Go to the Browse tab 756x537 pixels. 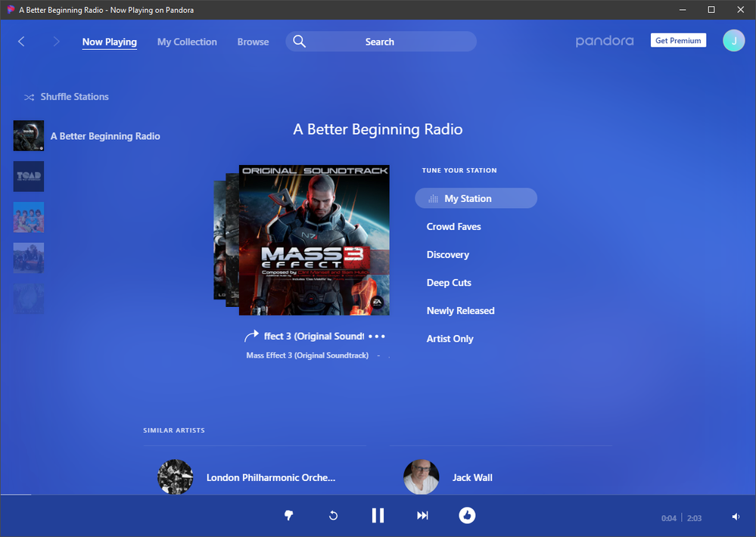click(x=253, y=42)
